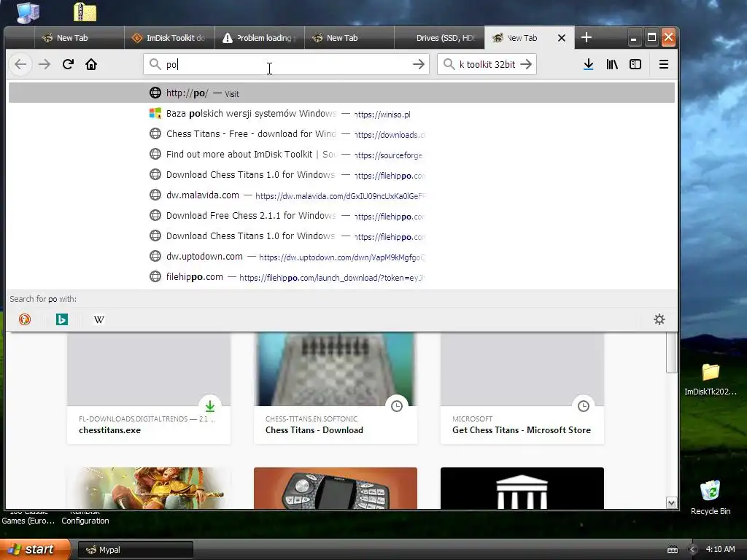Viewport: 747px width, 560px height.
Task: Click the page scroll down arrow
Action: tap(672, 503)
